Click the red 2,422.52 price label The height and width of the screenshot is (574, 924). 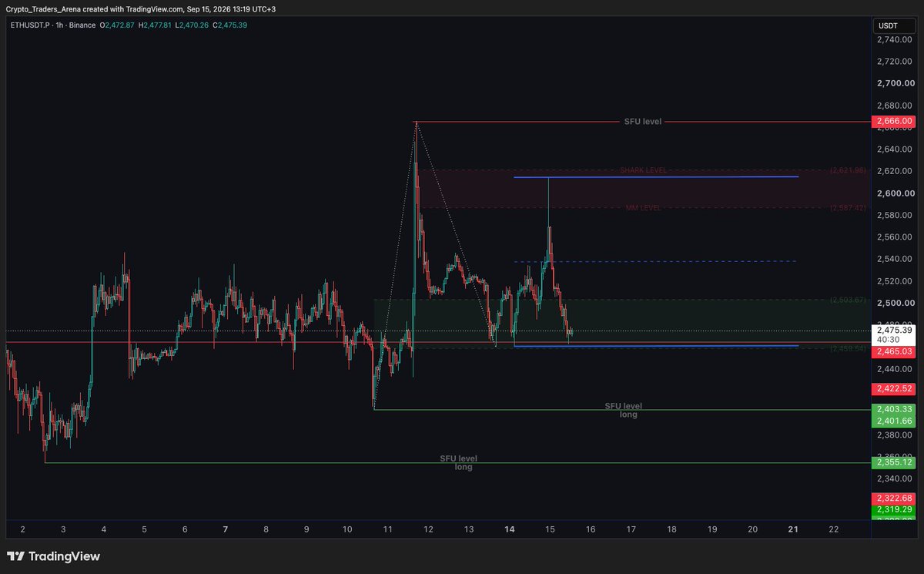894,388
